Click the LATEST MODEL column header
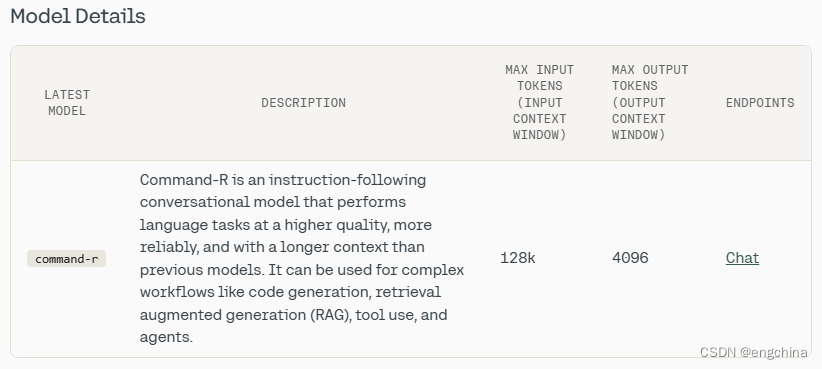This screenshot has height=369, width=822. 67,103
